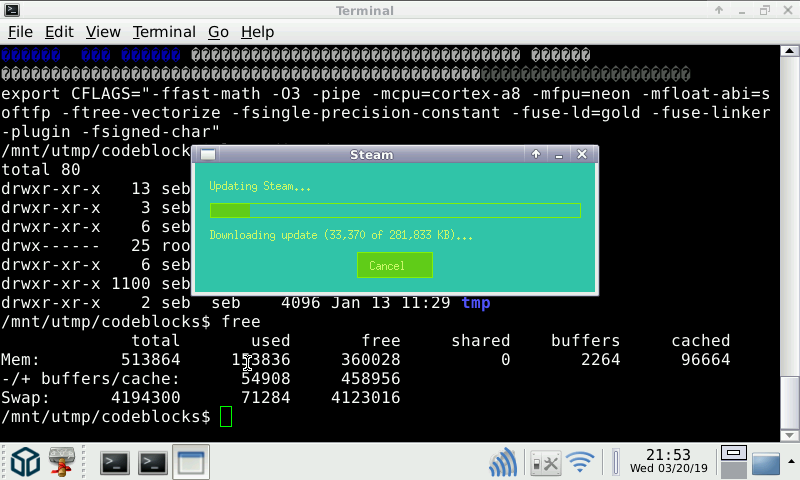
Task: Open the File menu
Action: coord(20,32)
